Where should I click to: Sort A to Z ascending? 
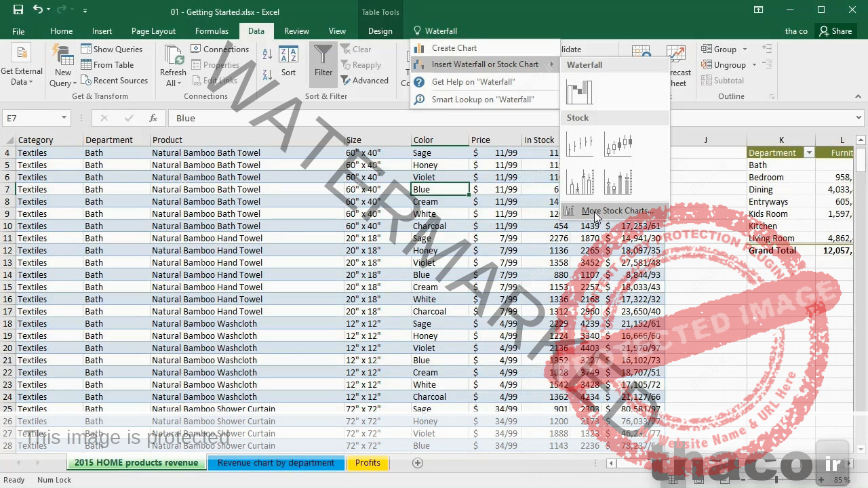click(268, 56)
